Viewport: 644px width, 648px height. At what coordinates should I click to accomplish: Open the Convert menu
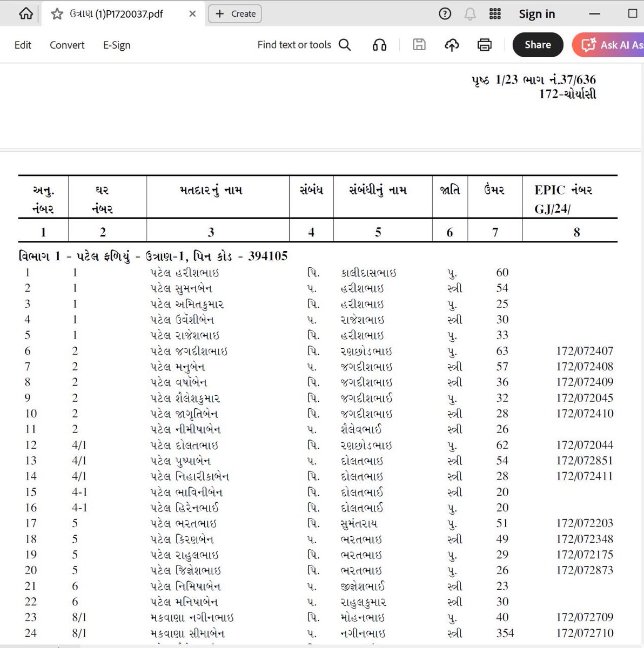[67, 45]
